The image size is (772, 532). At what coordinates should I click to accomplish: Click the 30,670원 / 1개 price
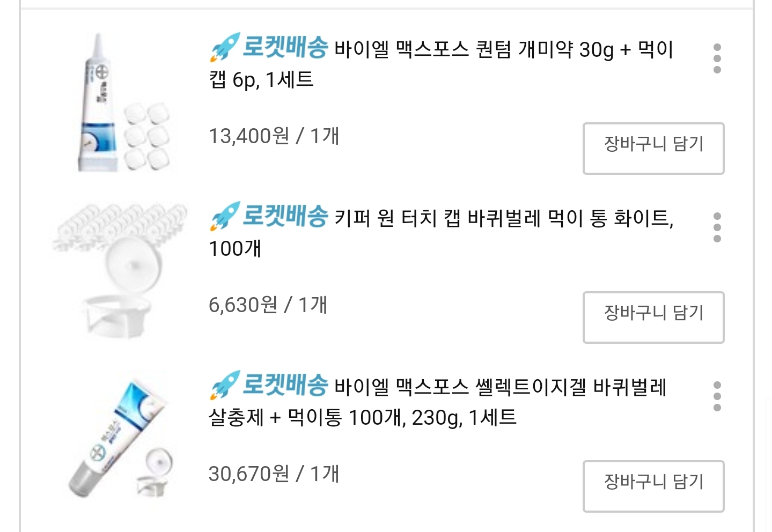point(274,474)
